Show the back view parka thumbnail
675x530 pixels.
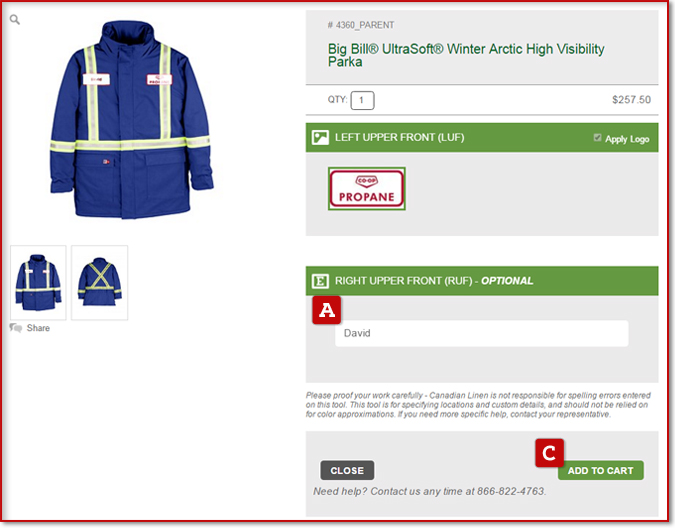(x=99, y=283)
